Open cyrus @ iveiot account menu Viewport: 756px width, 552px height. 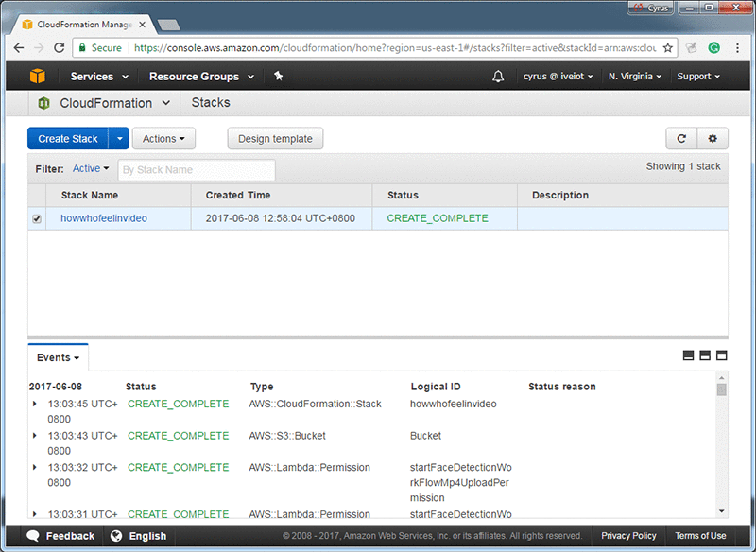[558, 77]
